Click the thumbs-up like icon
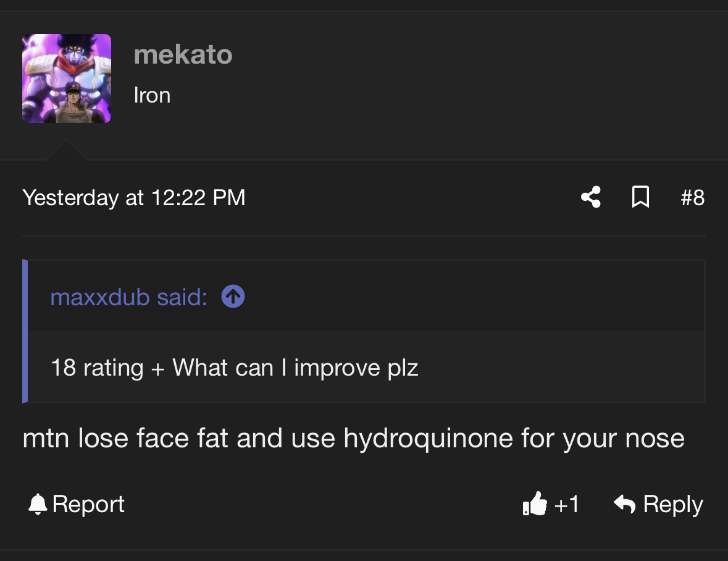This screenshot has height=561, width=728. (535, 504)
